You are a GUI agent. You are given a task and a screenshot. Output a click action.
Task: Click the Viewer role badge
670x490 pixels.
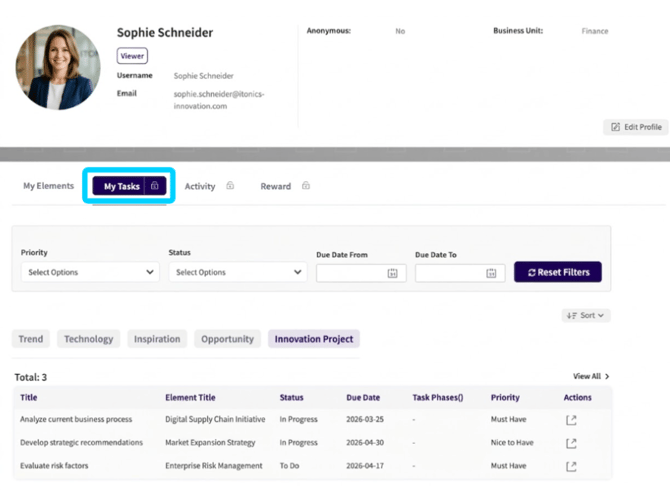click(132, 56)
